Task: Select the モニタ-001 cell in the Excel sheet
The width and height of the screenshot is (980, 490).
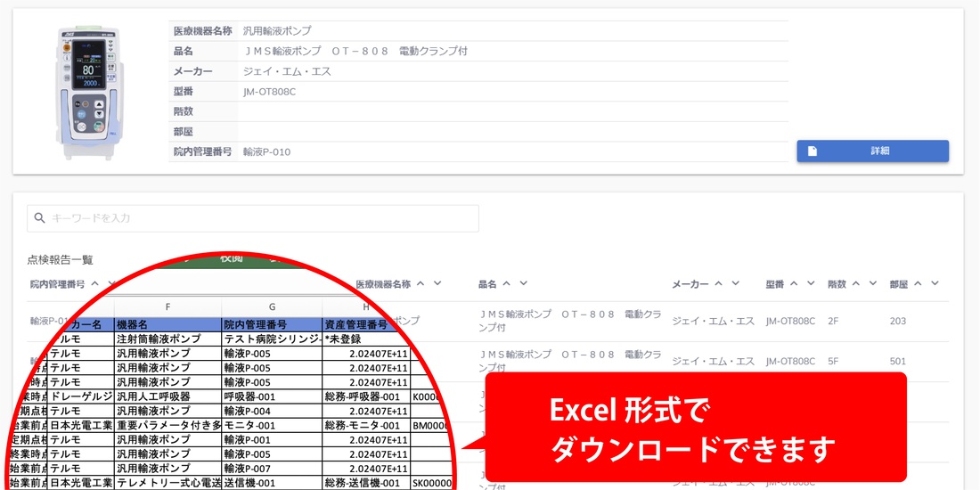Action: click(x=272, y=425)
